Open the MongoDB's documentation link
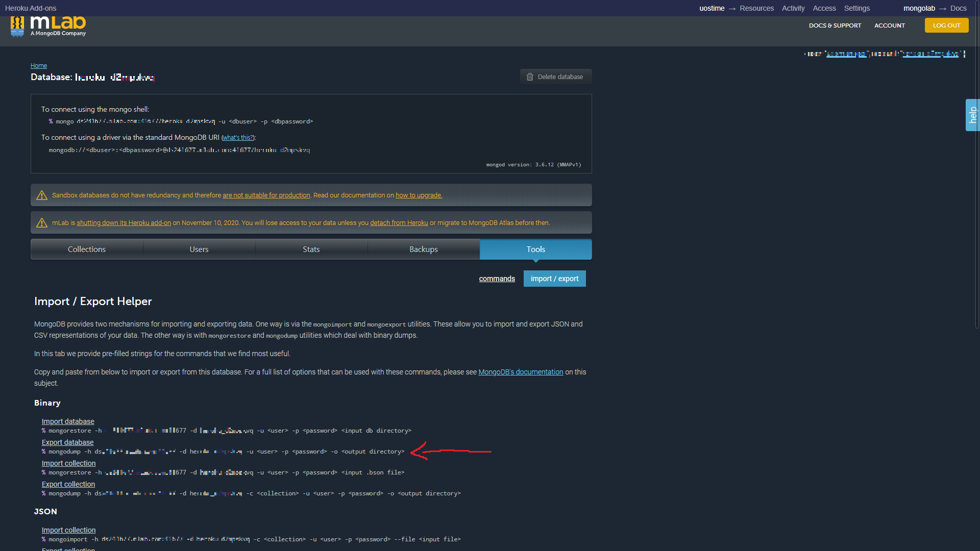Viewport: 980px width, 551px height. pos(521,372)
